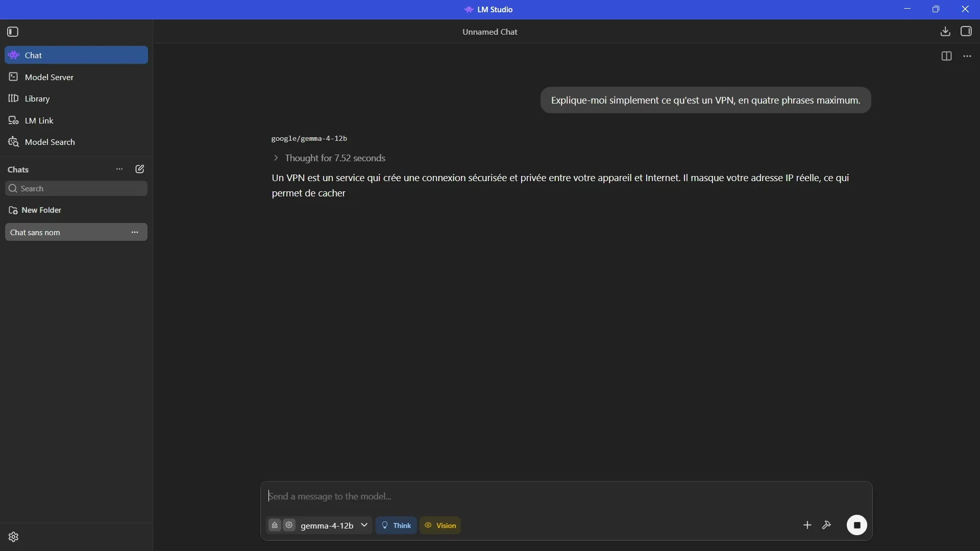Click the assistant's VPN answer text
The image size is (980, 551).
tap(560, 186)
